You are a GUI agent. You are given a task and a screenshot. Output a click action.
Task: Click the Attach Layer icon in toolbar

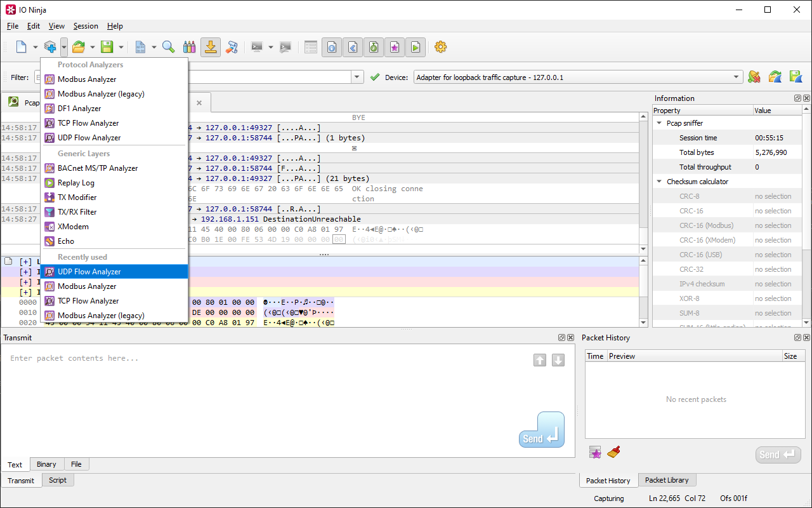click(x=50, y=47)
